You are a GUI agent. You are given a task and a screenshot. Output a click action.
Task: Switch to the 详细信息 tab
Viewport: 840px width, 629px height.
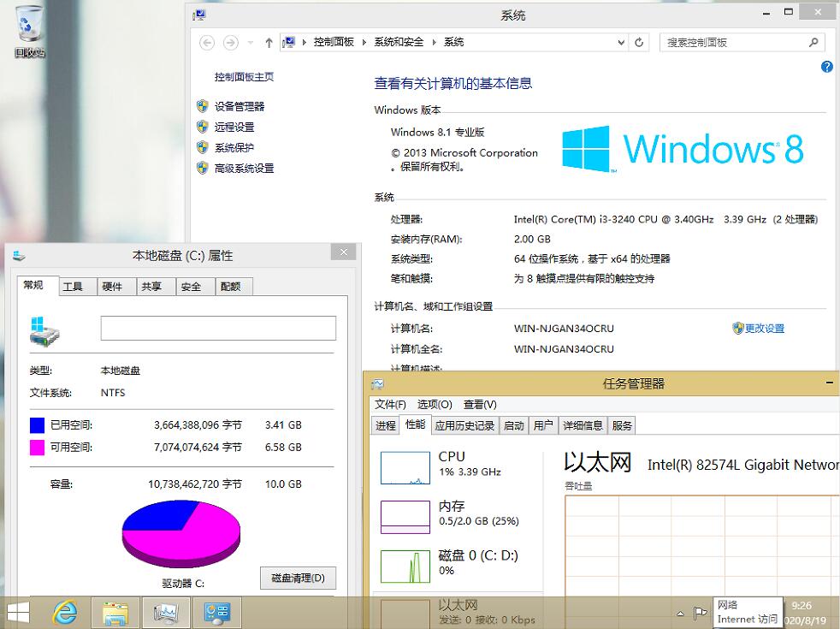tap(583, 425)
